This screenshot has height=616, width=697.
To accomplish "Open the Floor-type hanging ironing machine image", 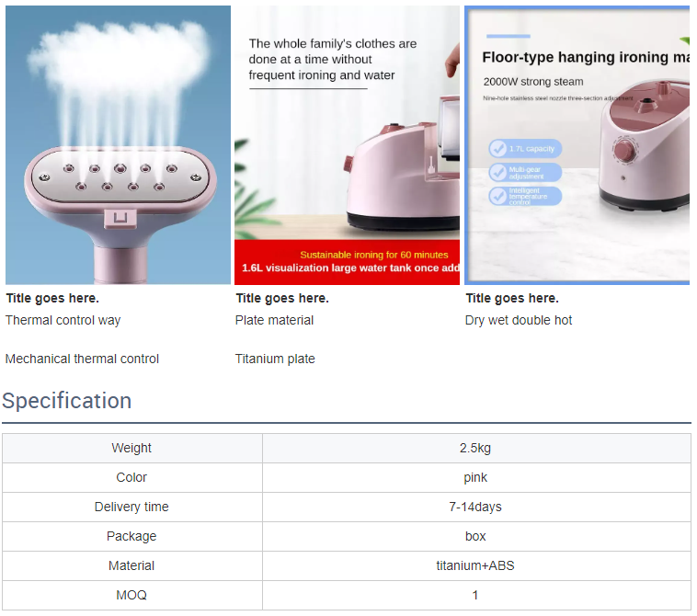I will (577, 145).
